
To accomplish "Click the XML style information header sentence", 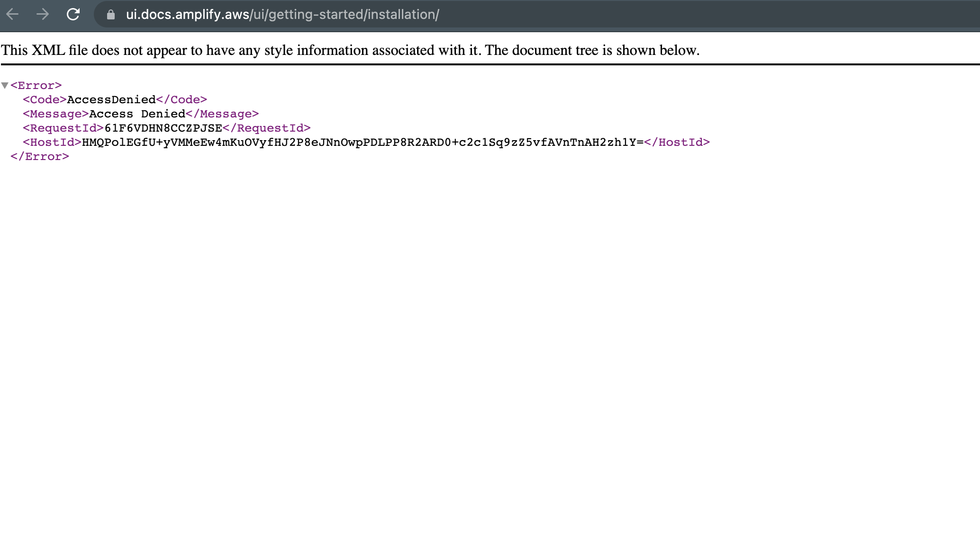I will pos(351,50).
